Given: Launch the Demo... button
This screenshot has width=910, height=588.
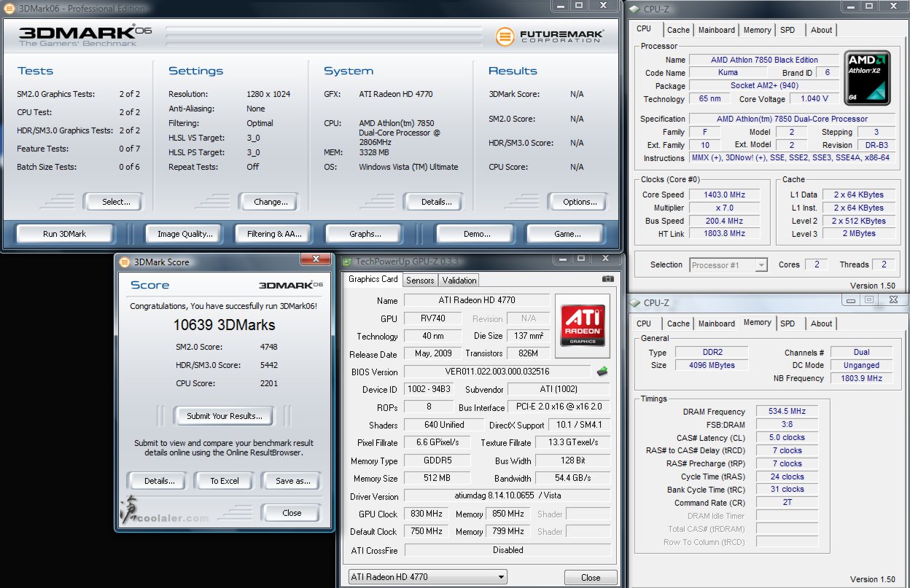Looking at the screenshot, I should pos(476,234).
